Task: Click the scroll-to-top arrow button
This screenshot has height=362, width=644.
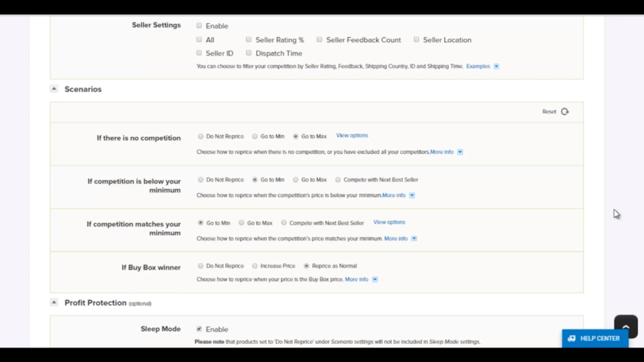Action: pyautogui.click(x=625, y=326)
